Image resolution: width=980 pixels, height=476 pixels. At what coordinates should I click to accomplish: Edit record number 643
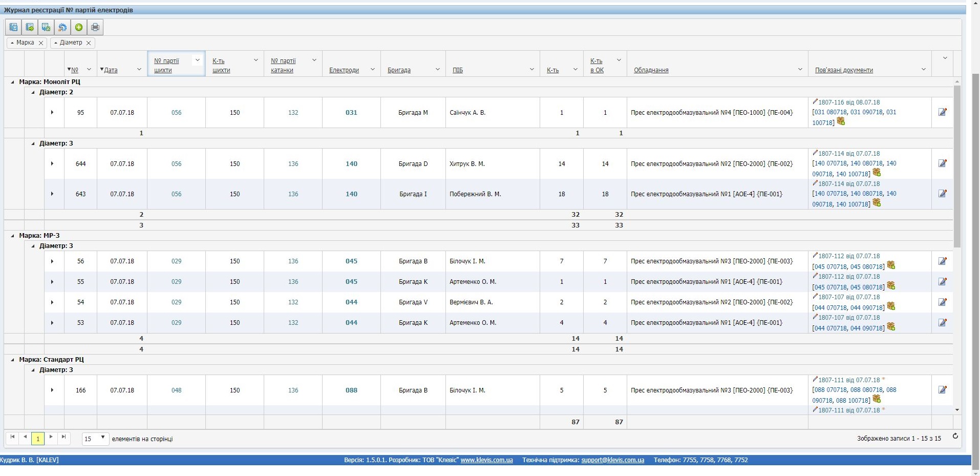coord(942,194)
